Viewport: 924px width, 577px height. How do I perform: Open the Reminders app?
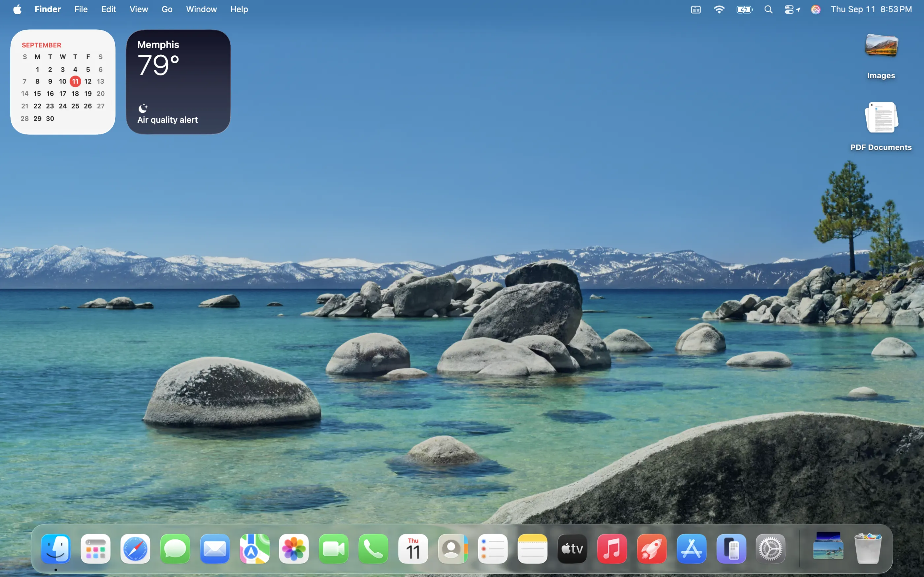click(x=492, y=548)
